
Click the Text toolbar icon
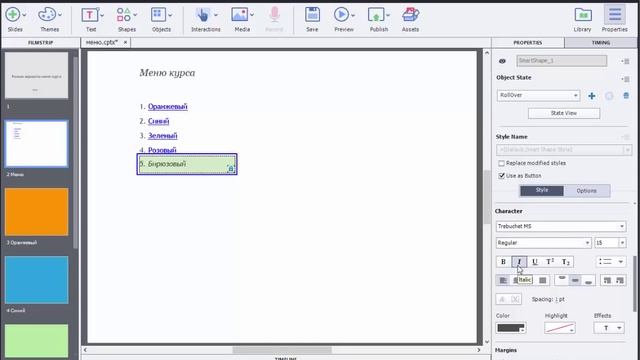[89, 15]
